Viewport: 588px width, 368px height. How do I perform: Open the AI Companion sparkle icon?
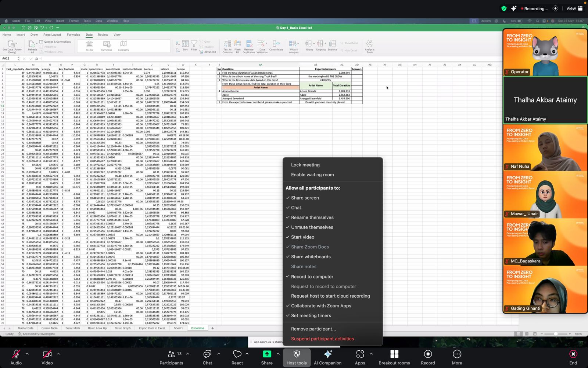tap(328, 354)
